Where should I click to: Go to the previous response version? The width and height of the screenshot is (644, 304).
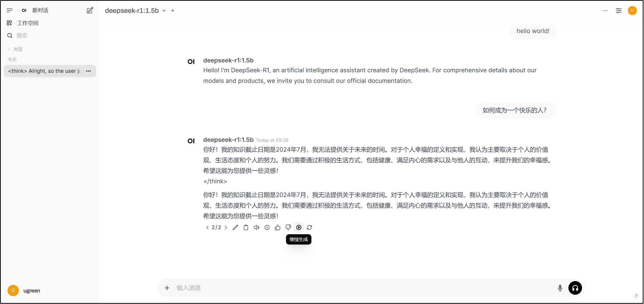207,227
